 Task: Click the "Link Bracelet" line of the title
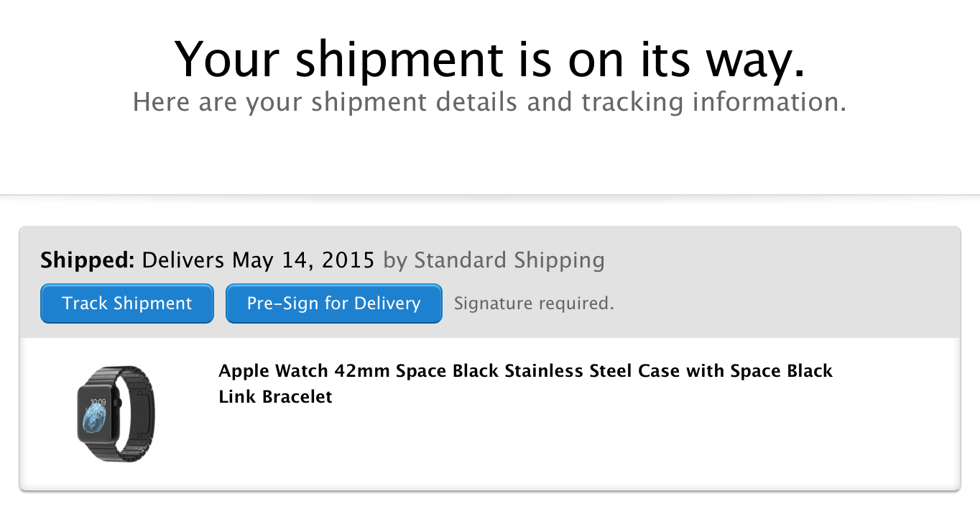coord(275,397)
